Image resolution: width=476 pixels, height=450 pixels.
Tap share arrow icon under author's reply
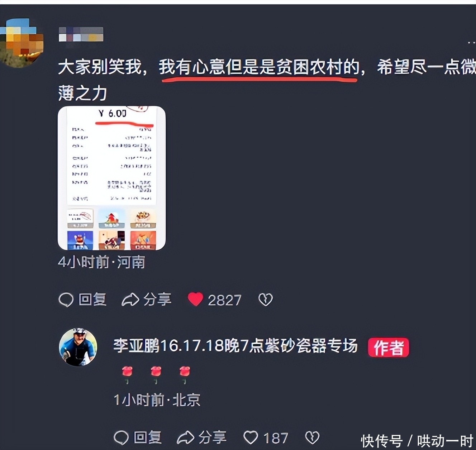click(x=185, y=437)
